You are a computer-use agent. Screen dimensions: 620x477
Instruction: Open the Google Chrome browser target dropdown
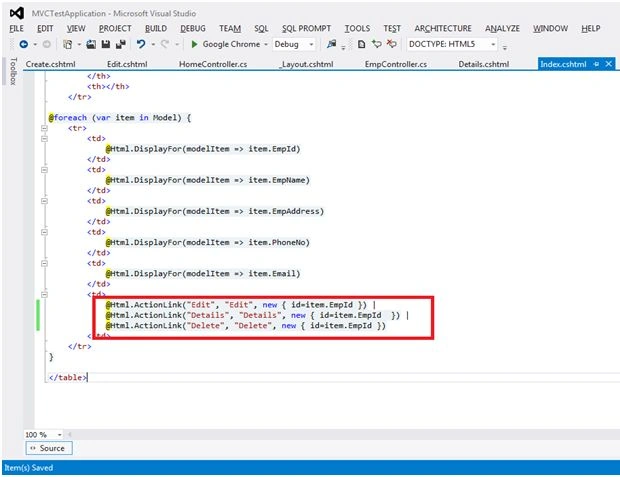[266, 45]
